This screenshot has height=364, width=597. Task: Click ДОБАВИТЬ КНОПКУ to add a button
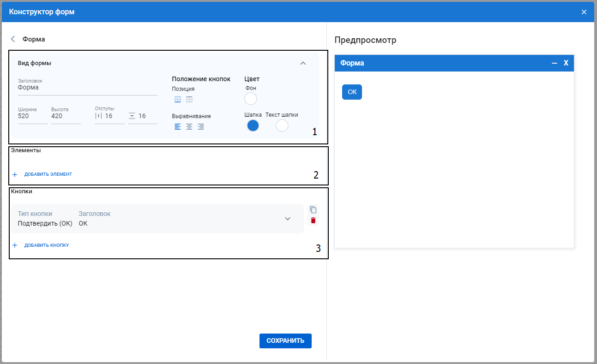[46, 245]
